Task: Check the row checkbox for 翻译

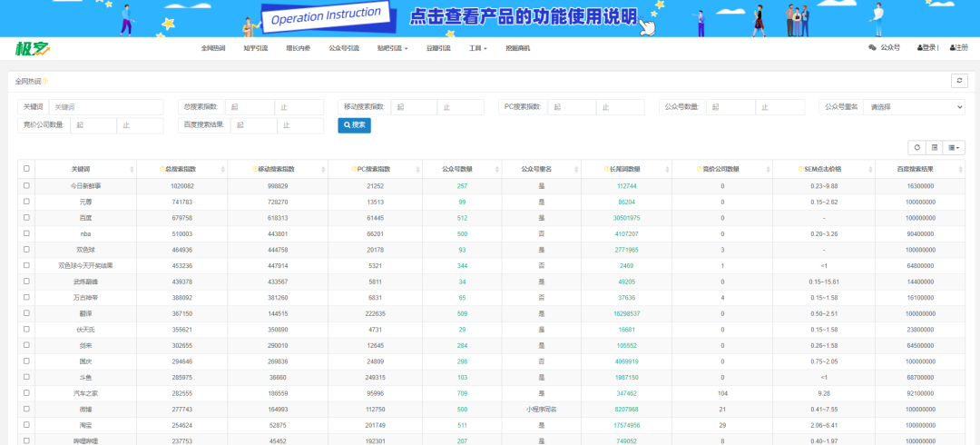Action: click(26, 313)
